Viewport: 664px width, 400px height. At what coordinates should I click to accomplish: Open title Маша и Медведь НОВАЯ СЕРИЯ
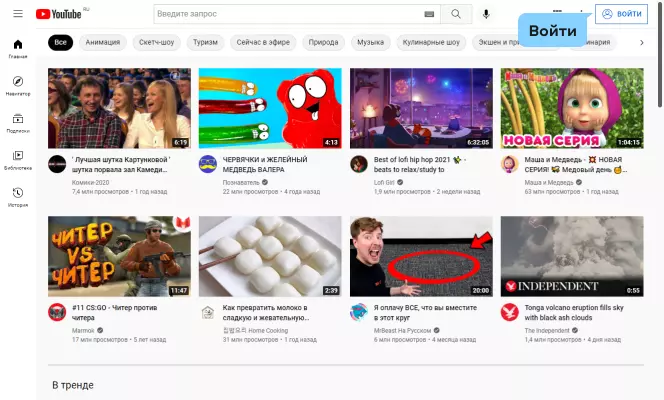click(x=576, y=165)
